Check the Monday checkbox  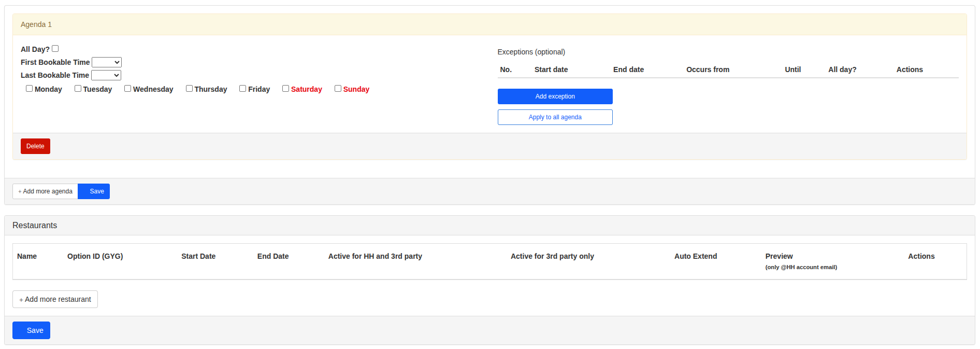coord(30,89)
